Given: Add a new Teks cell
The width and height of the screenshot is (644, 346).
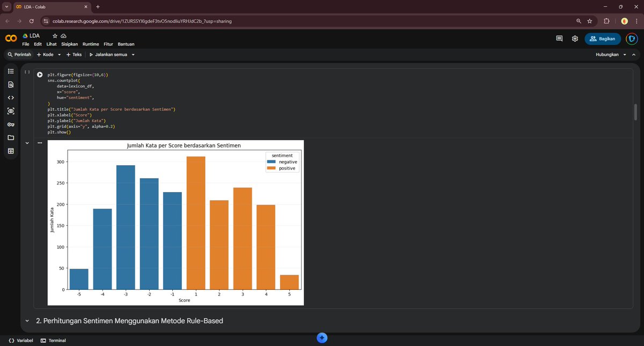Looking at the screenshot, I should [74, 55].
